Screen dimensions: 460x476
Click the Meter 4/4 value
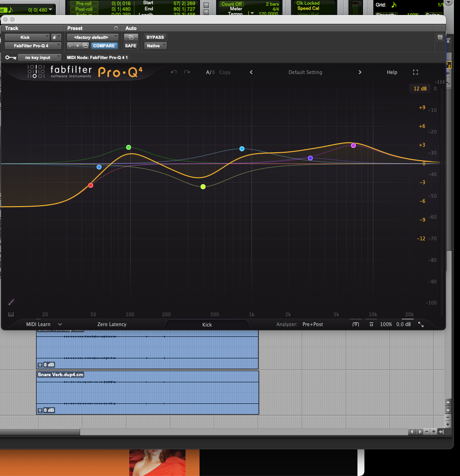click(275, 9)
